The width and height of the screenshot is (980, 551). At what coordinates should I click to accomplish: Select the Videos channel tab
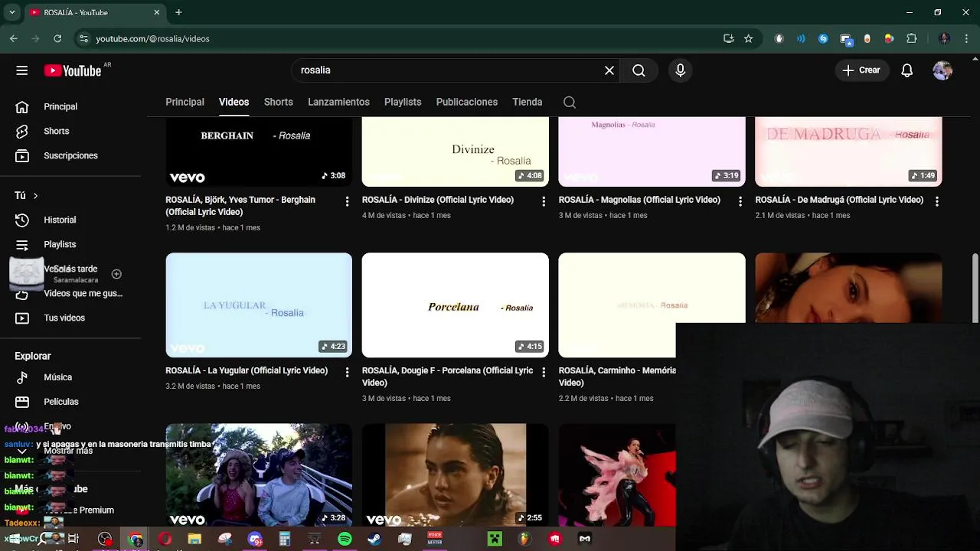click(234, 102)
